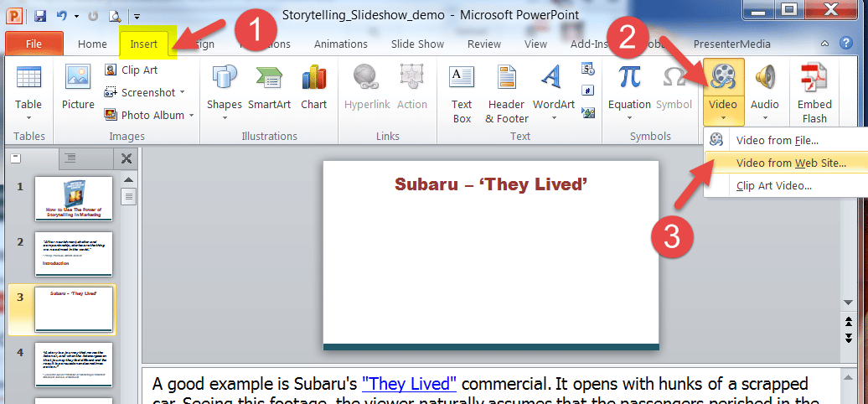Image resolution: width=868 pixels, height=404 pixels.
Task: Switch to the View tab
Action: tap(535, 44)
